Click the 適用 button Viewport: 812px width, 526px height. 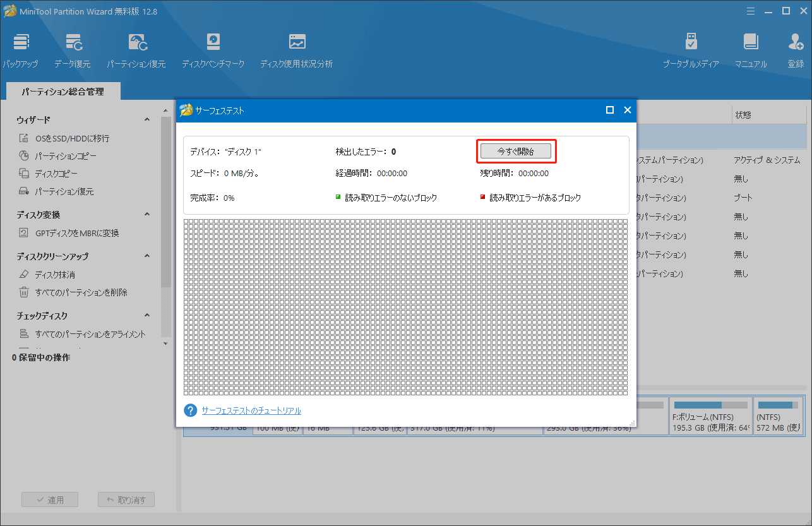50,499
